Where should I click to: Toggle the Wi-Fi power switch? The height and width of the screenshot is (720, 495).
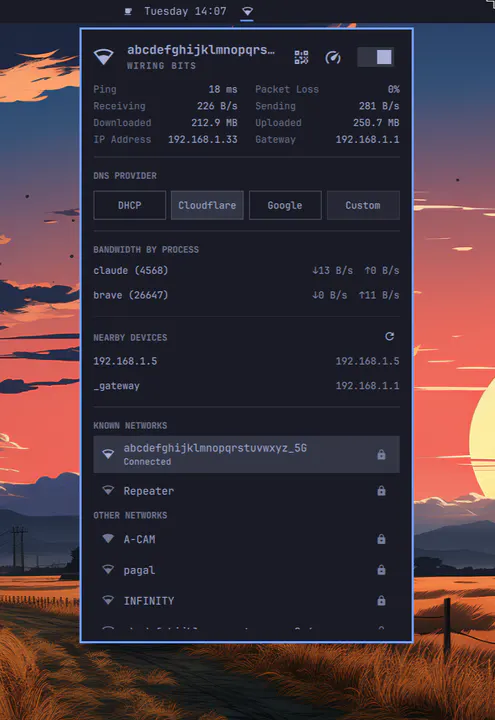click(x=376, y=57)
